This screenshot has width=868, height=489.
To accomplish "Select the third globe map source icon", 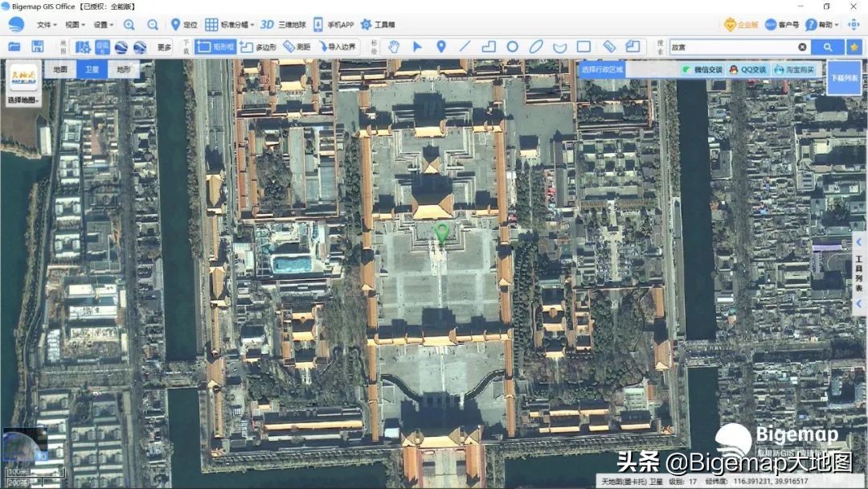I will click(121, 47).
